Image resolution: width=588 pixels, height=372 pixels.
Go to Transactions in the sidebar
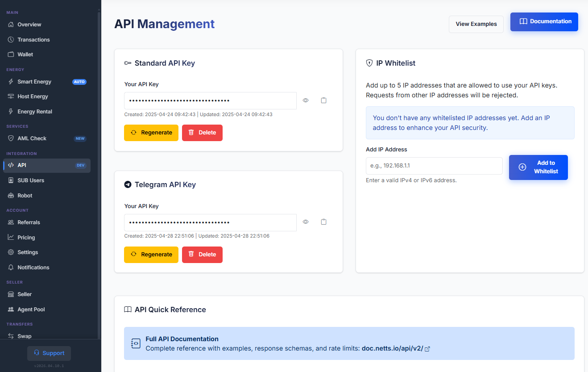33,40
